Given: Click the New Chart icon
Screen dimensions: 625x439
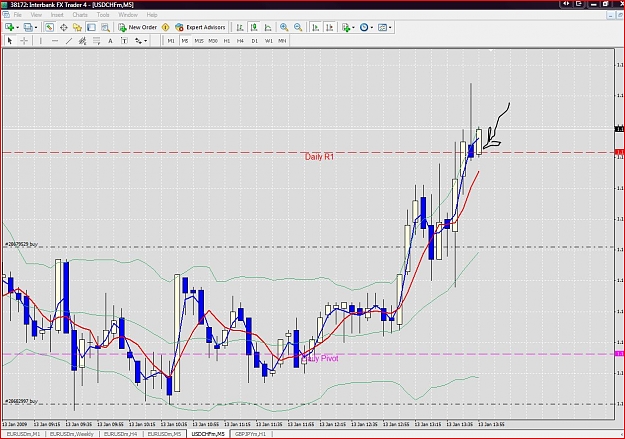Looking at the screenshot, I should pos(9,27).
